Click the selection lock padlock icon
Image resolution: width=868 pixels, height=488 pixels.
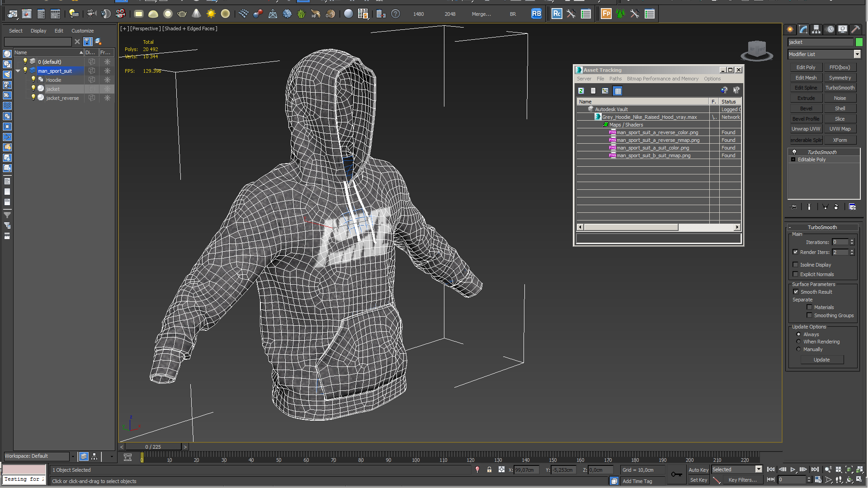489,470
